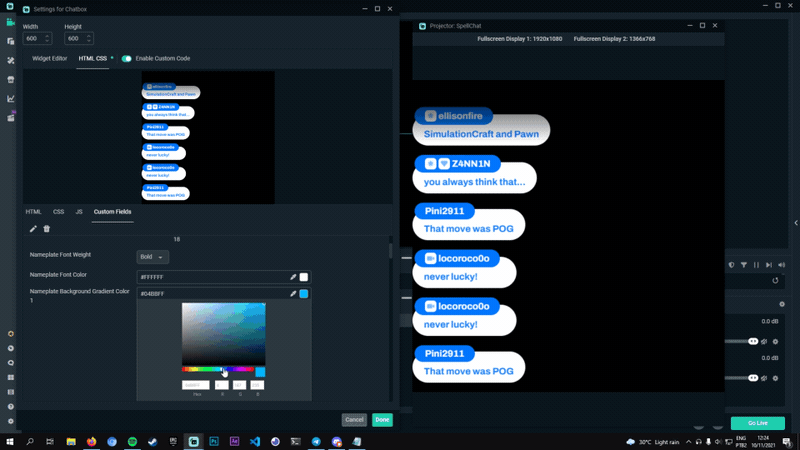Click the skip-forward icon in the main window toolbar
This screenshot has width=800, height=450.
768,265
